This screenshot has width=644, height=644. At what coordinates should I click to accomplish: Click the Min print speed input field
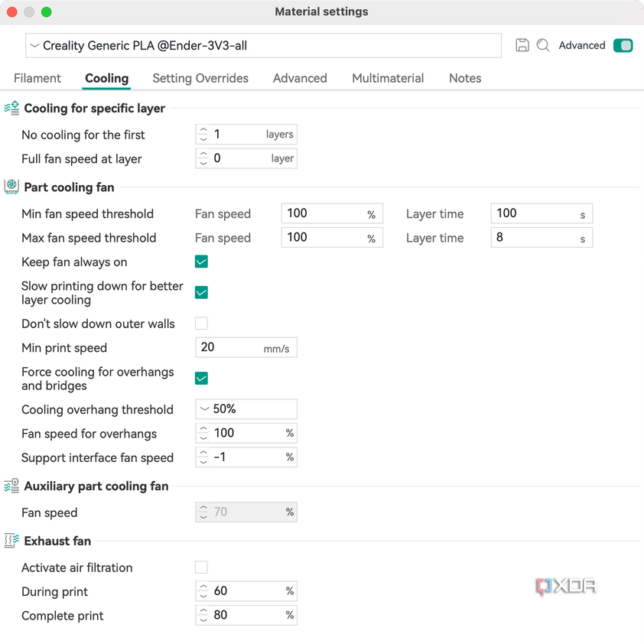246,347
